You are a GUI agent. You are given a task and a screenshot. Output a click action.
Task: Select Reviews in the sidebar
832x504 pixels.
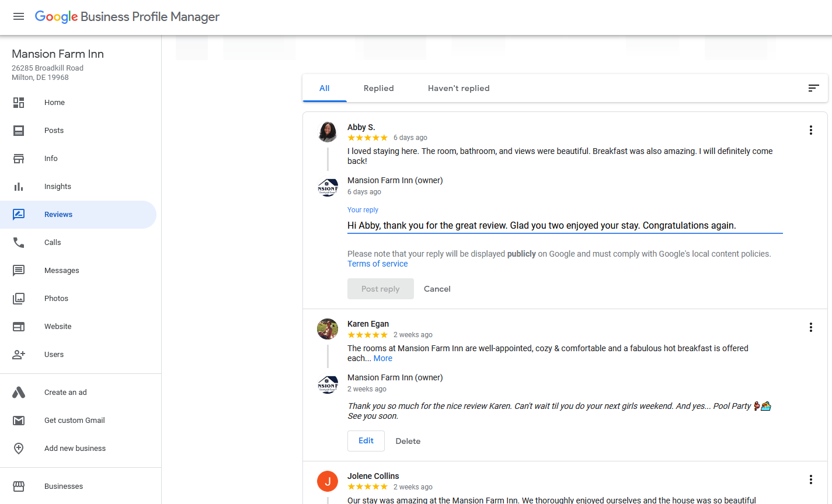[78, 215]
